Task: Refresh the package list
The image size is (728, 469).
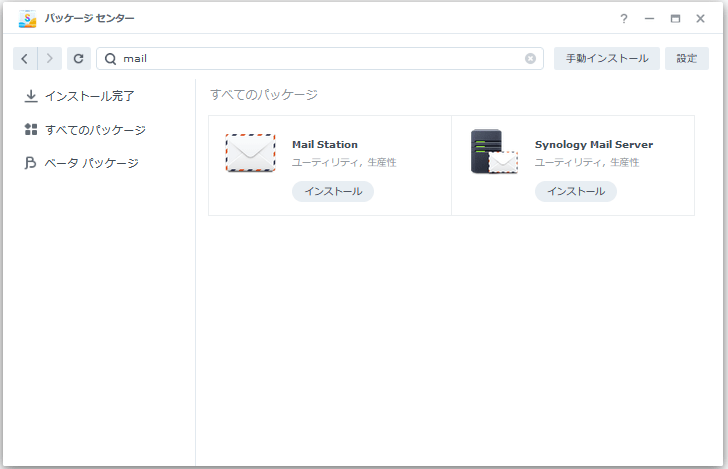Action: [78, 59]
